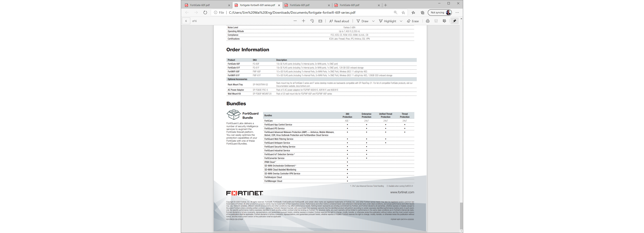The height and width of the screenshot is (233, 644).
Task: Rotate the PDF page
Action: (312, 21)
